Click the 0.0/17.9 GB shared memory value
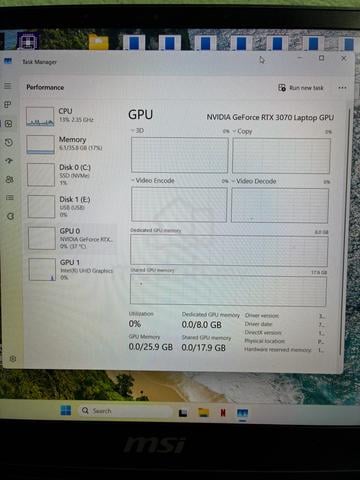This screenshot has height=480, width=360. 204,348
